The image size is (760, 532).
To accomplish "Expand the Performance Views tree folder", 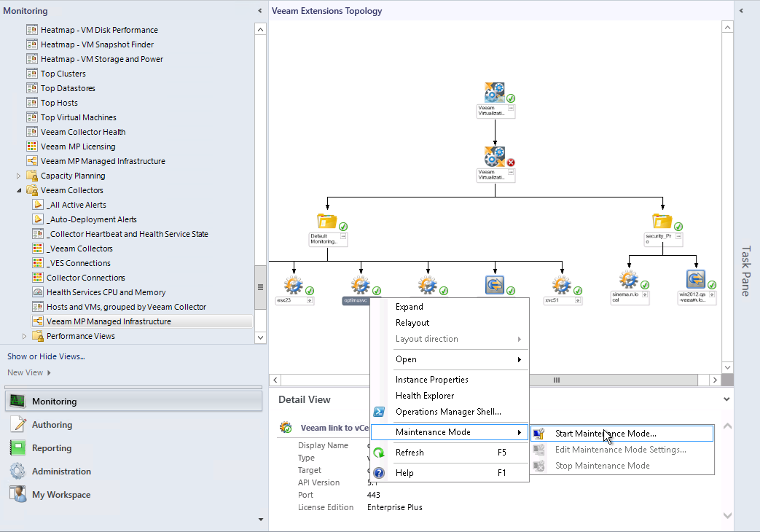I will point(24,335).
